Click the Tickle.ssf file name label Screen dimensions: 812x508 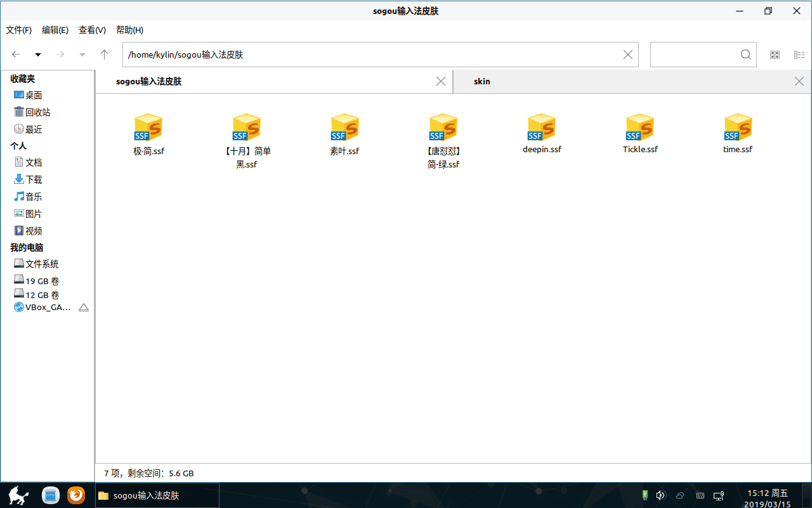(640, 150)
